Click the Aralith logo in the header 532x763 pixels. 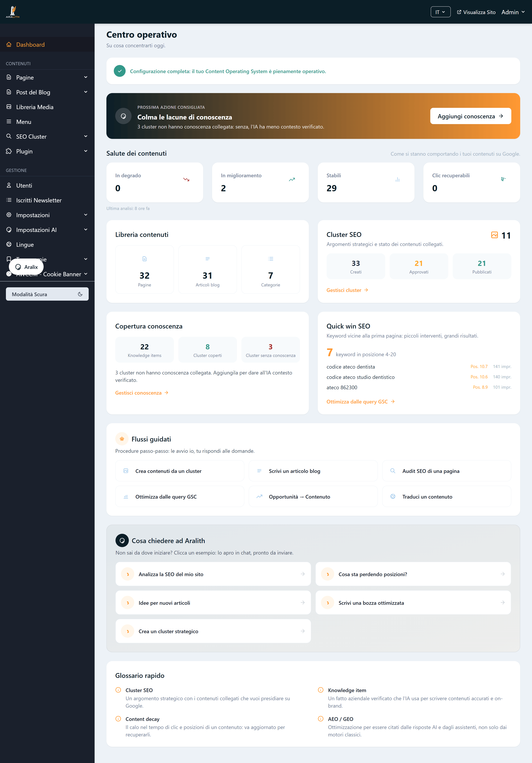coord(13,12)
